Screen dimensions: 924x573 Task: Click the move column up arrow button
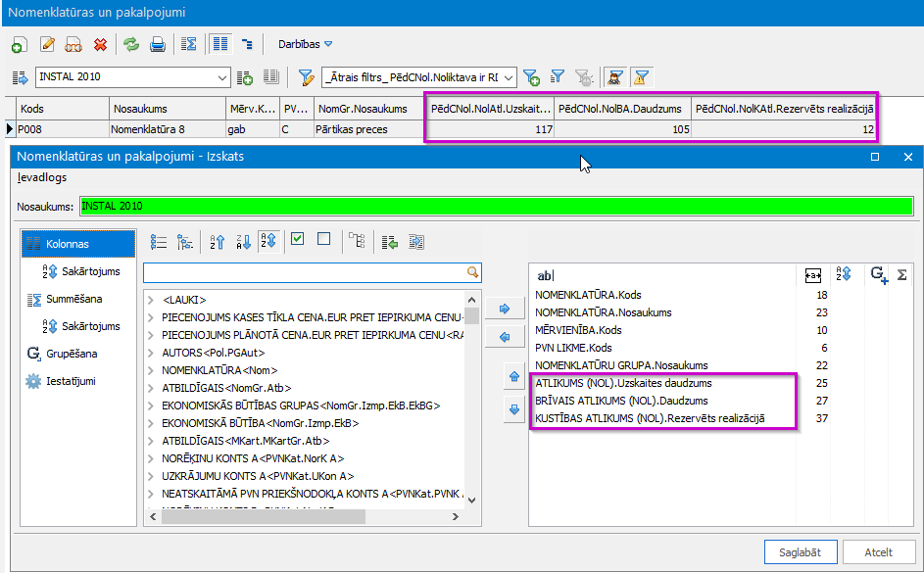point(514,376)
